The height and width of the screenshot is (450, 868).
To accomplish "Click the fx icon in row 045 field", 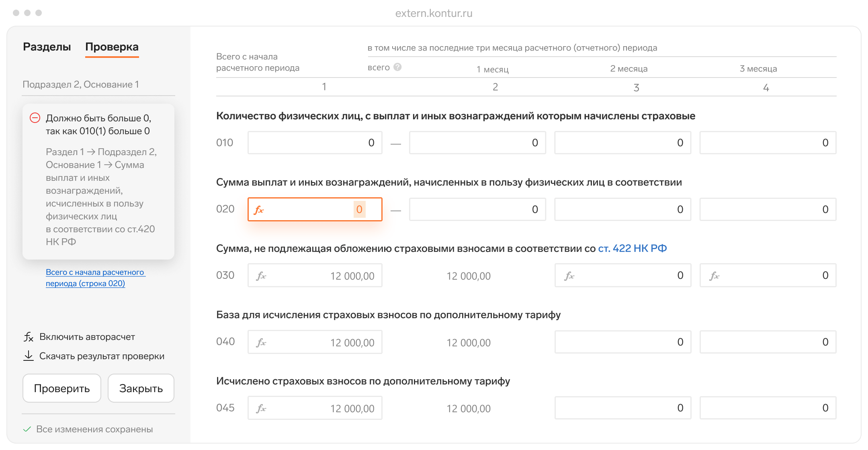I will click(262, 409).
